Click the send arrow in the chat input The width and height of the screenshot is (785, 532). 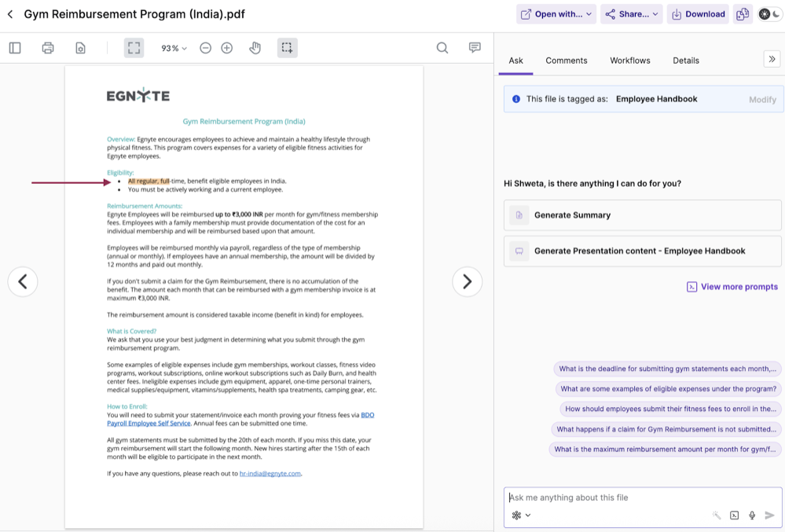coord(769,515)
